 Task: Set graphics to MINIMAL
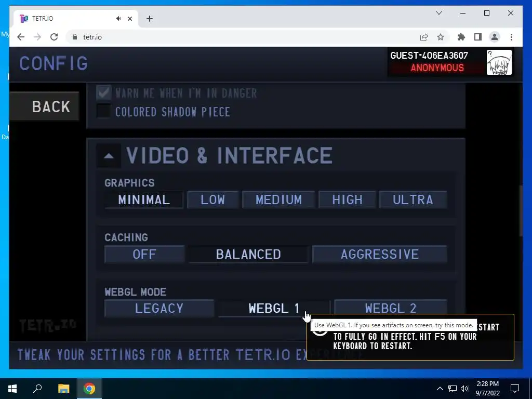[144, 199]
